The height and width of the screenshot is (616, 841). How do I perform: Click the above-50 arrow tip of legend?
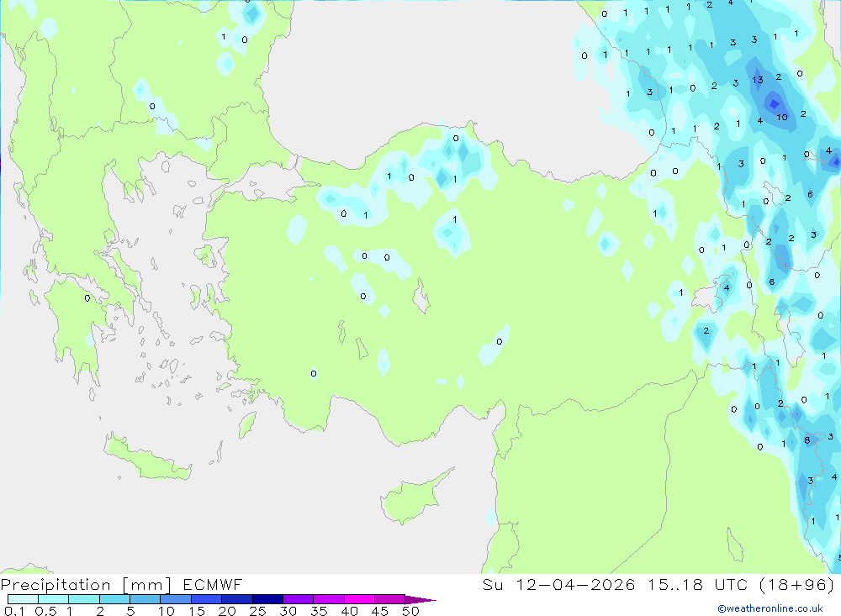[420, 600]
